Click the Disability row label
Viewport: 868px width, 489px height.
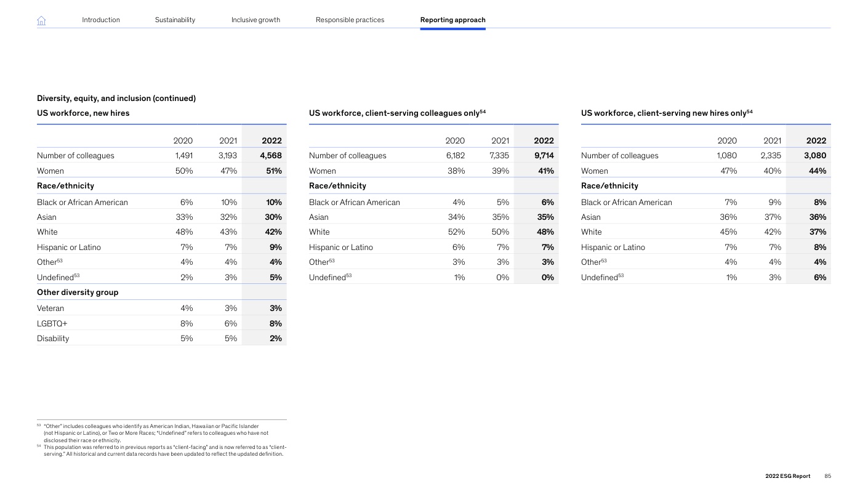pyautogui.click(x=53, y=338)
